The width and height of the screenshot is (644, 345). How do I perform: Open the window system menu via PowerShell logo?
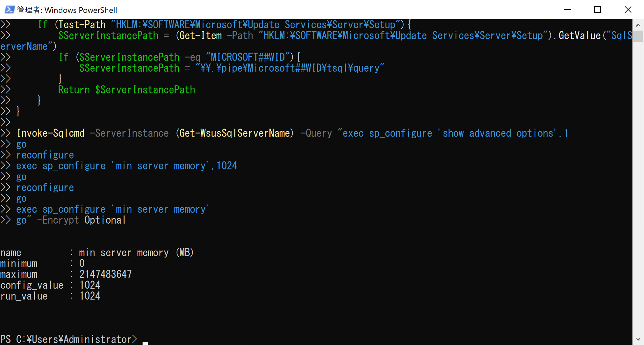click(x=9, y=10)
